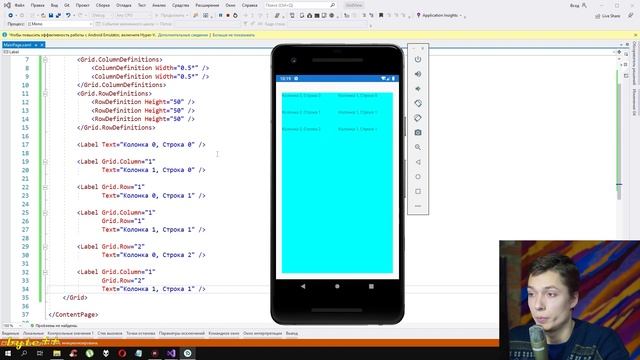Click the emulator sidebar home circle icon
640x360 pixels.
[418, 177]
